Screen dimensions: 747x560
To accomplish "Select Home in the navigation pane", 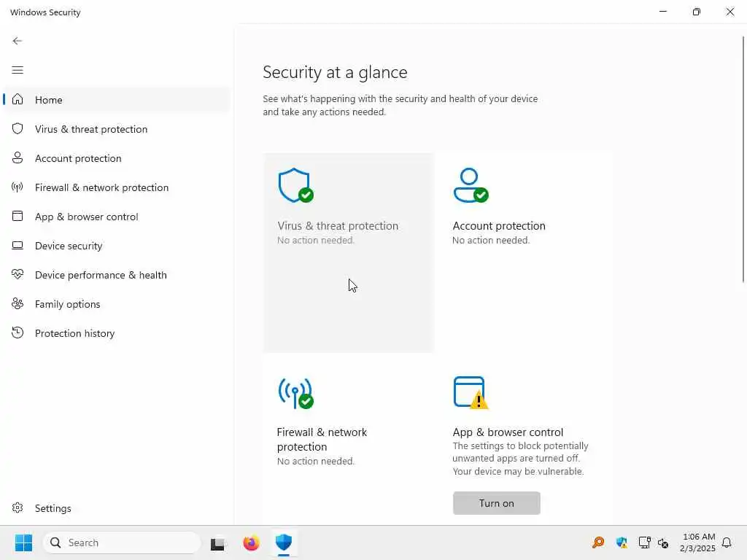I will (117, 99).
